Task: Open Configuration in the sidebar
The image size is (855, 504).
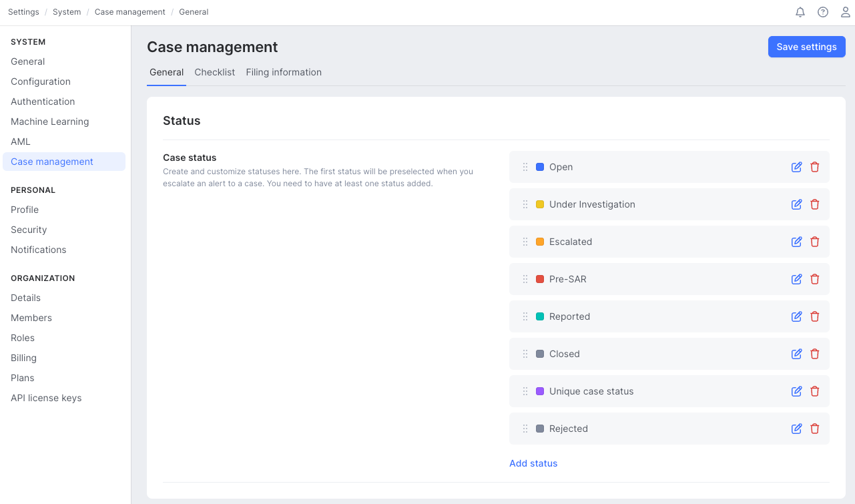Action: (x=41, y=81)
